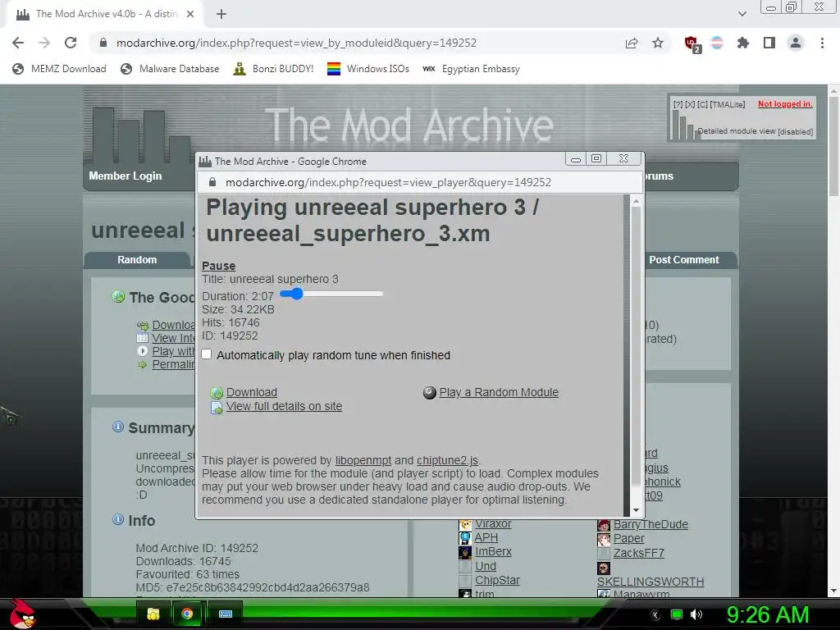Open the uBlock Origin extension icon
This screenshot has height=630, width=840.
(692, 43)
